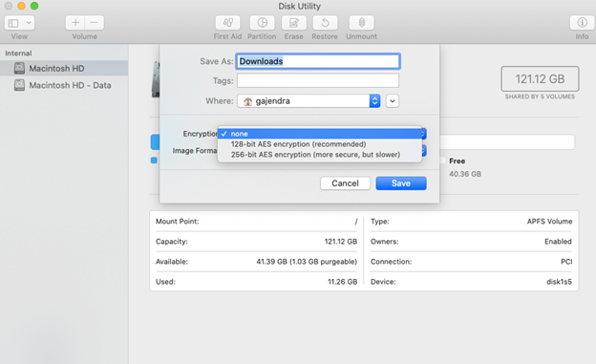Add a volume with the plus button
This screenshot has width=596, height=364.
click(x=75, y=23)
